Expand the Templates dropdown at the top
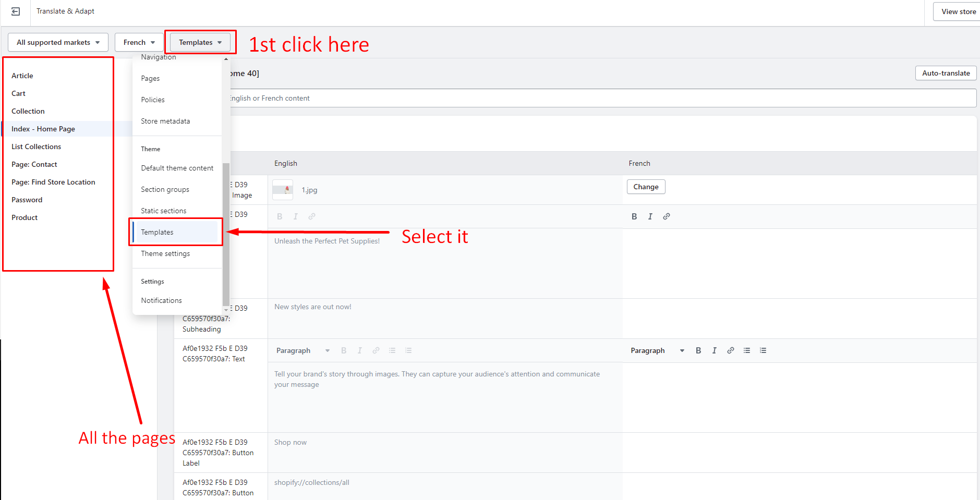Screen dimensions: 980x500 click(200, 42)
